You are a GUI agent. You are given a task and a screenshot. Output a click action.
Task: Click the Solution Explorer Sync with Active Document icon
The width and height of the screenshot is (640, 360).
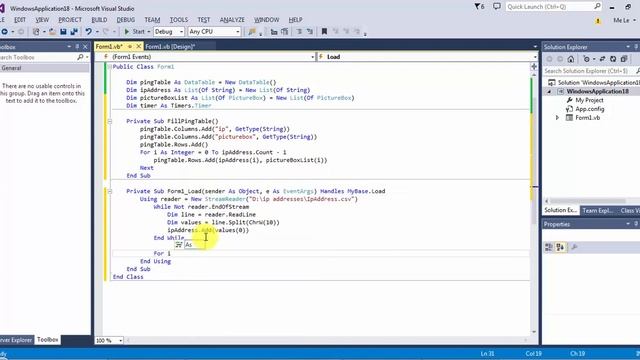click(x=602, y=59)
